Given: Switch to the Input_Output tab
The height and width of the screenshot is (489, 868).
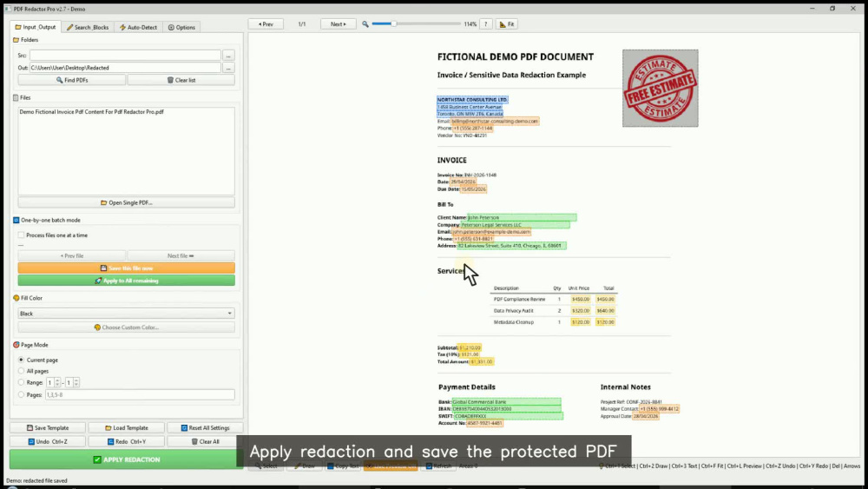Looking at the screenshot, I should click(x=36, y=27).
